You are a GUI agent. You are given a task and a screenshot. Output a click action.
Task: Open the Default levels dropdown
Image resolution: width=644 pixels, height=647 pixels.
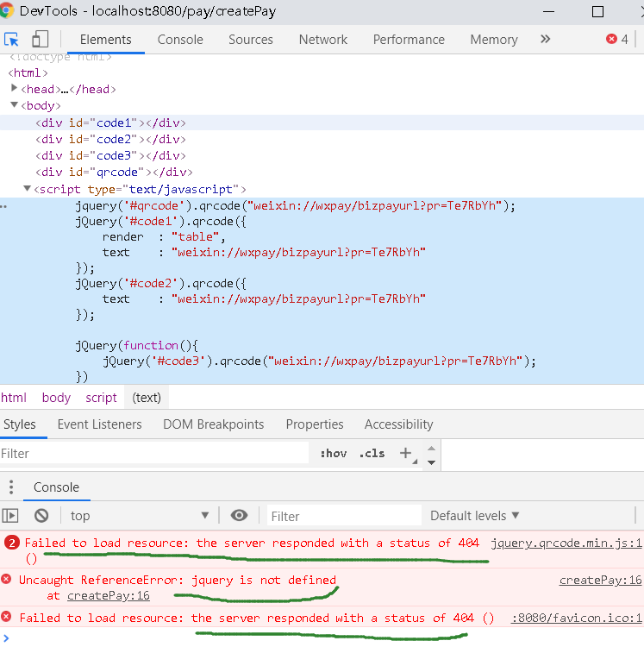click(x=474, y=516)
